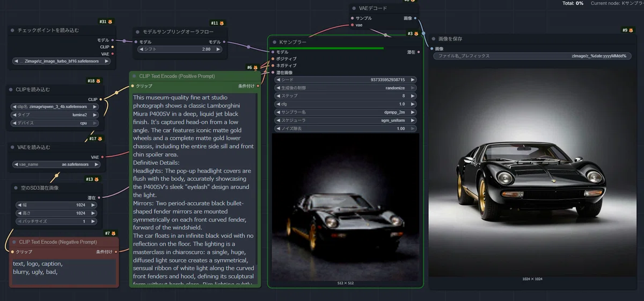The height and width of the screenshot is (301, 644).
Task: Click the #18 fox badge on CLIP loader
Action: [x=94, y=81]
